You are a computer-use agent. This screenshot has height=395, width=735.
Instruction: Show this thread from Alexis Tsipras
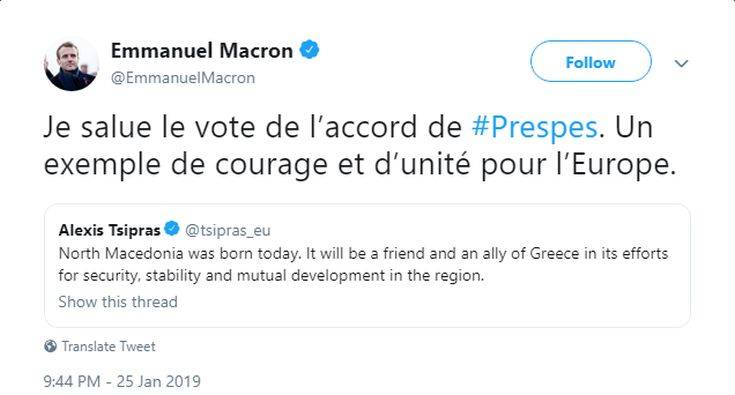(118, 302)
